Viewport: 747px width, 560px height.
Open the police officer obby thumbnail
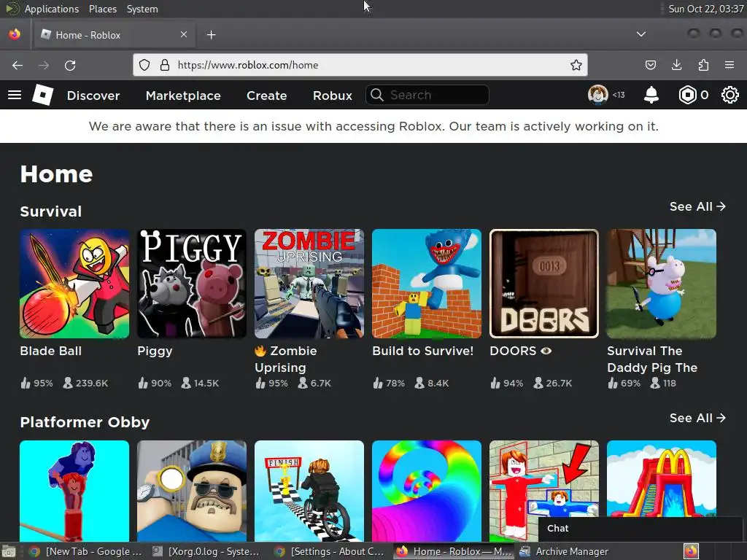tap(192, 491)
